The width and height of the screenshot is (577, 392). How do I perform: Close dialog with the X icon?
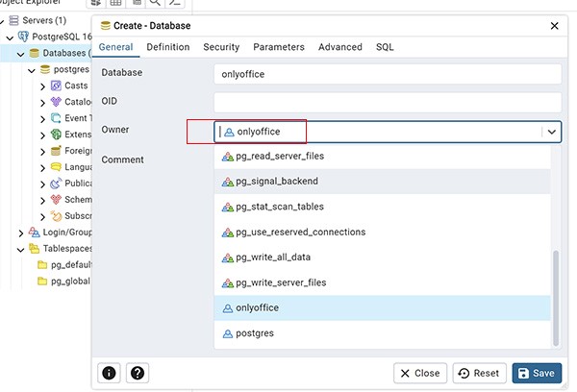[554, 26]
